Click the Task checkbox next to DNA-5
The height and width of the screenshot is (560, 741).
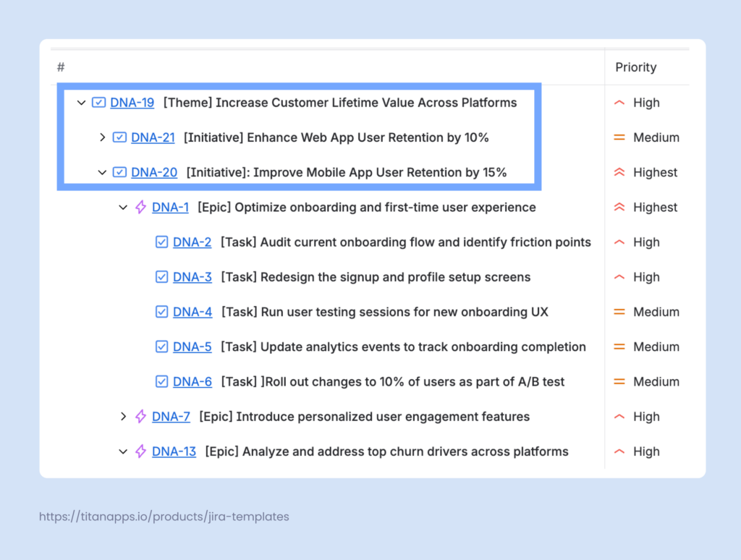point(162,346)
